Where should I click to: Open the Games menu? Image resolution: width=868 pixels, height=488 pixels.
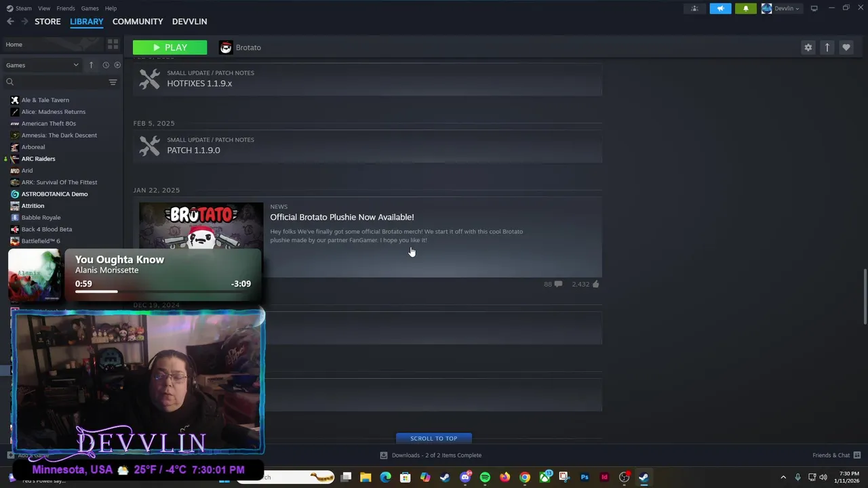[90, 8]
